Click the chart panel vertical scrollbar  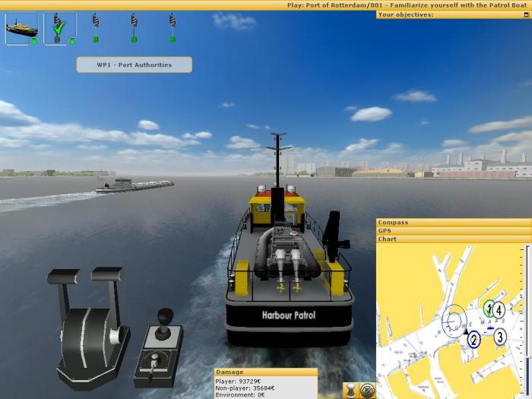click(528, 319)
